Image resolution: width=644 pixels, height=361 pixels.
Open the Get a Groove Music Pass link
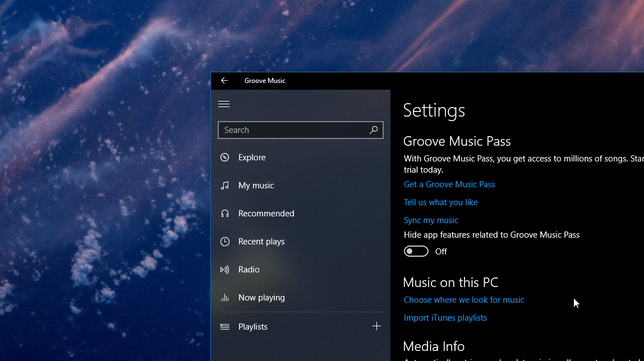(449, 184)
